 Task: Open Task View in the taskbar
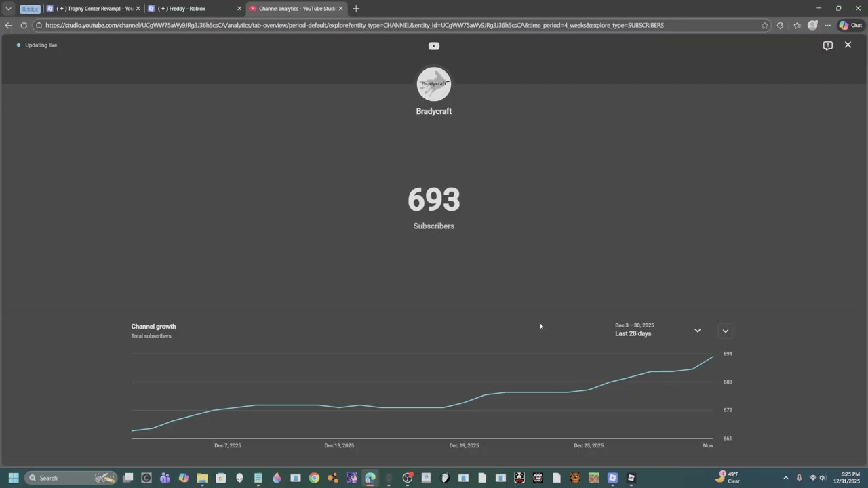point(127,478)
